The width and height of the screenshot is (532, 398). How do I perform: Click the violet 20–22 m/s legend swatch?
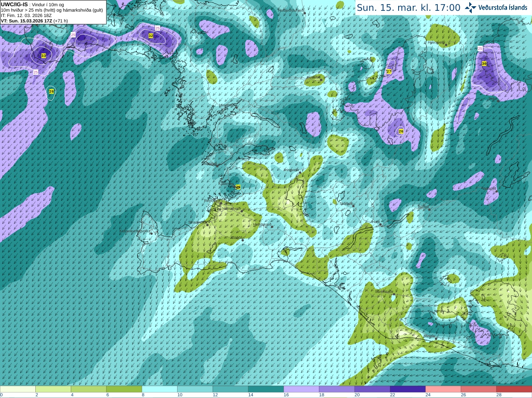[372, 389]
